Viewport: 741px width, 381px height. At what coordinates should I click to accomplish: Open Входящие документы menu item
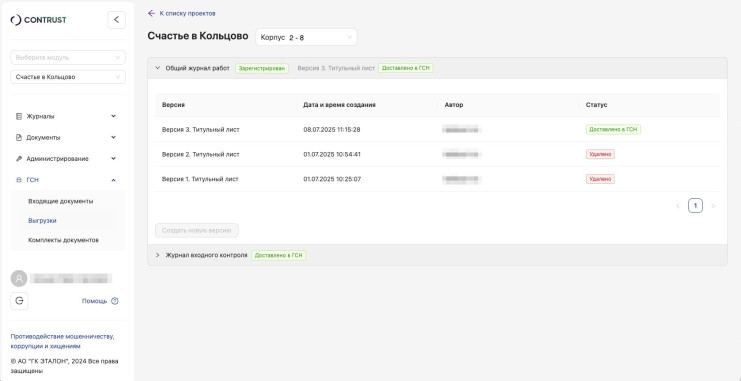[60, 201]
